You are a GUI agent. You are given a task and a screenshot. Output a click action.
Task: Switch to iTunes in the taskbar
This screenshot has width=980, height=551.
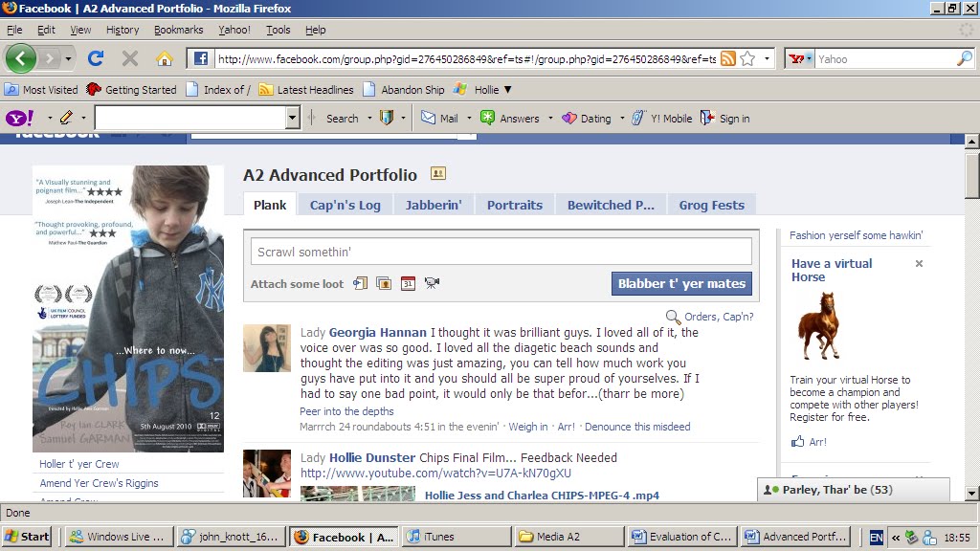(x=457, y=537)
